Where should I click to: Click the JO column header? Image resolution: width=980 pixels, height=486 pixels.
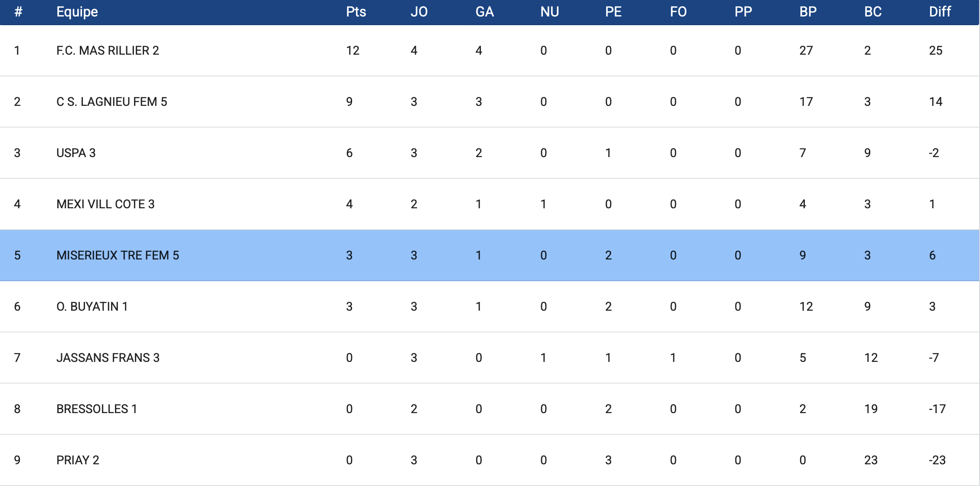click(419, 12)
